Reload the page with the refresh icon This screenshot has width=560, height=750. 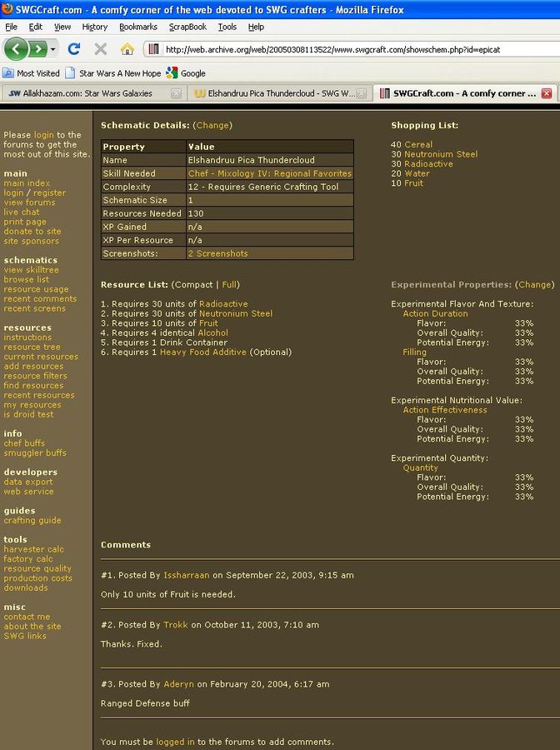(x=73, y=49)
